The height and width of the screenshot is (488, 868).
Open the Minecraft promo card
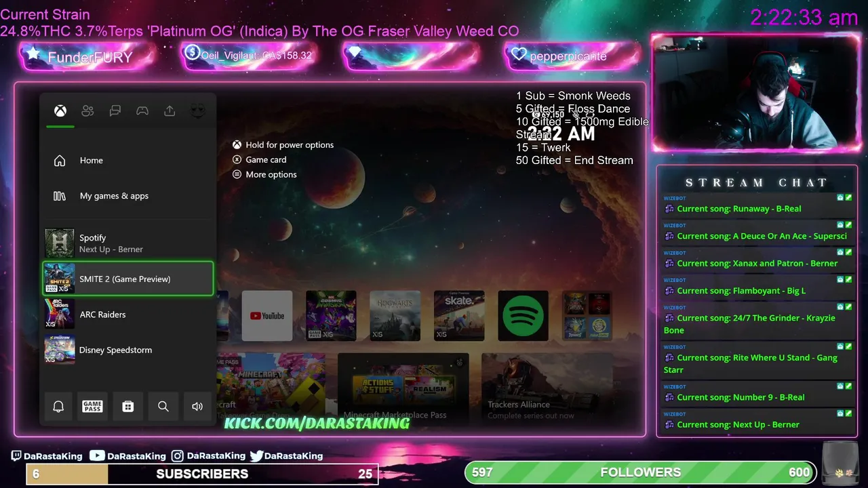(271, 387)
